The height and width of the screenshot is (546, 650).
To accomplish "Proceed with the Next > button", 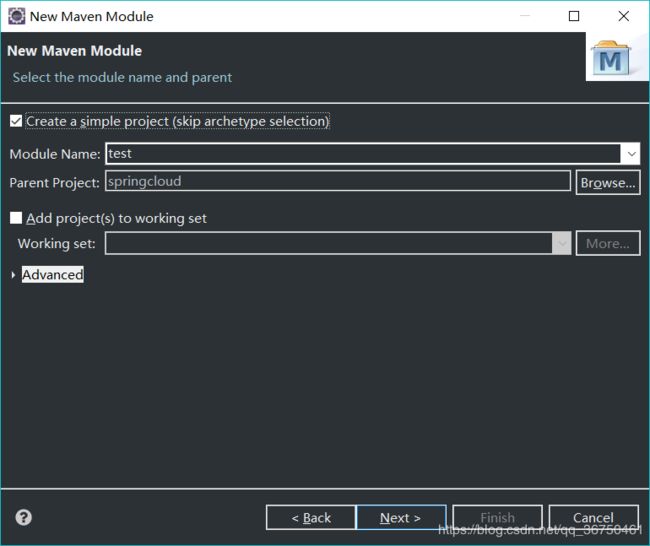I will [x=400, y=517].
